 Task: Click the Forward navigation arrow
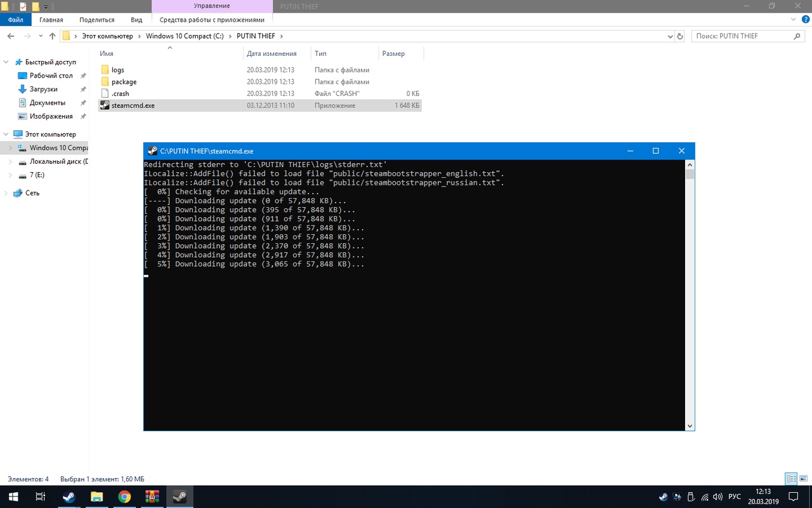pos(29,36)
